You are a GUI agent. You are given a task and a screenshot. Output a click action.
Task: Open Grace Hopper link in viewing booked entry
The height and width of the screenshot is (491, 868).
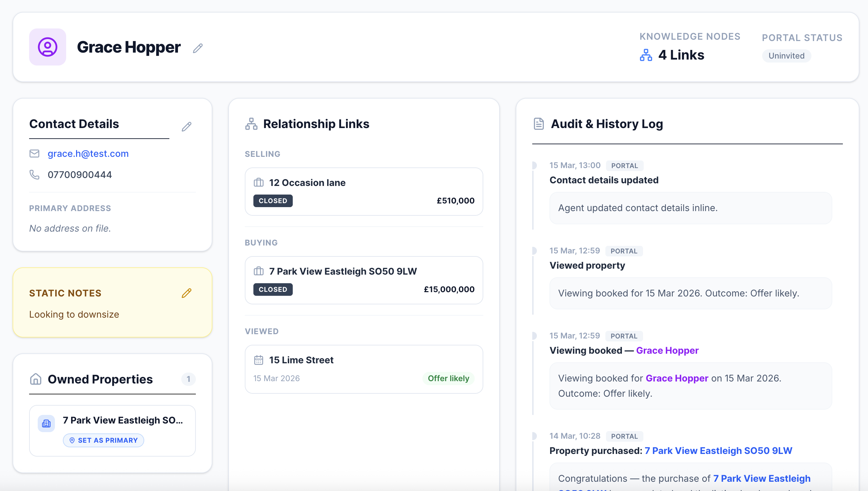[667, 350]
